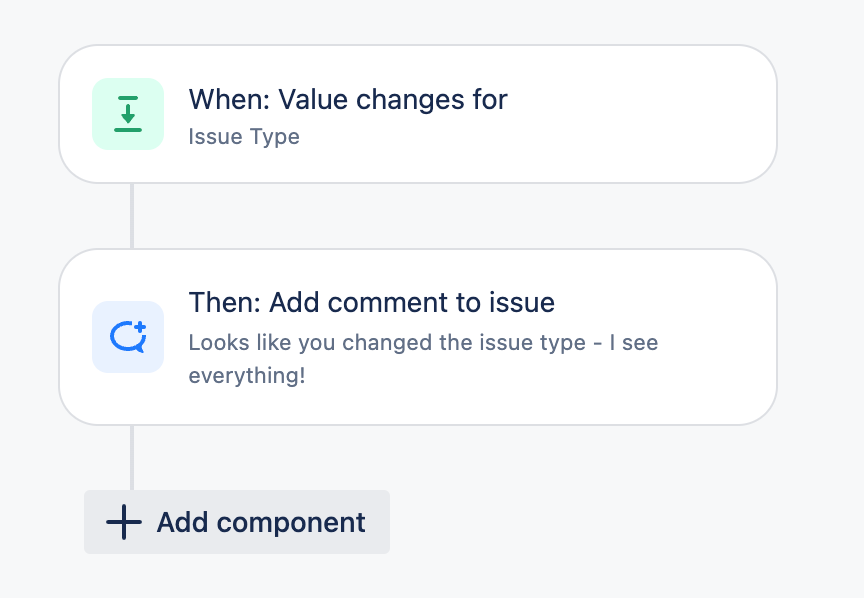Click empty canvas right of Add component
Image resolution: width=864 pixels, height=598 pixels.
pos(600,522)
